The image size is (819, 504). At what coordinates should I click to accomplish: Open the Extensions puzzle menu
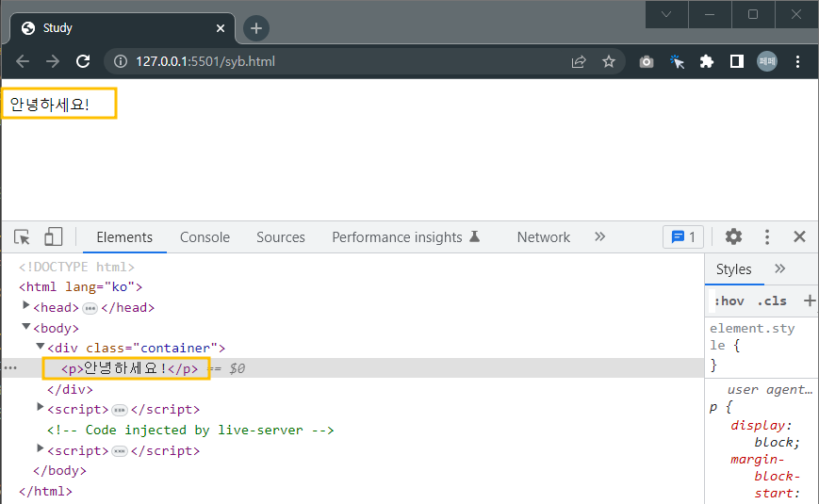coord(707,61)
